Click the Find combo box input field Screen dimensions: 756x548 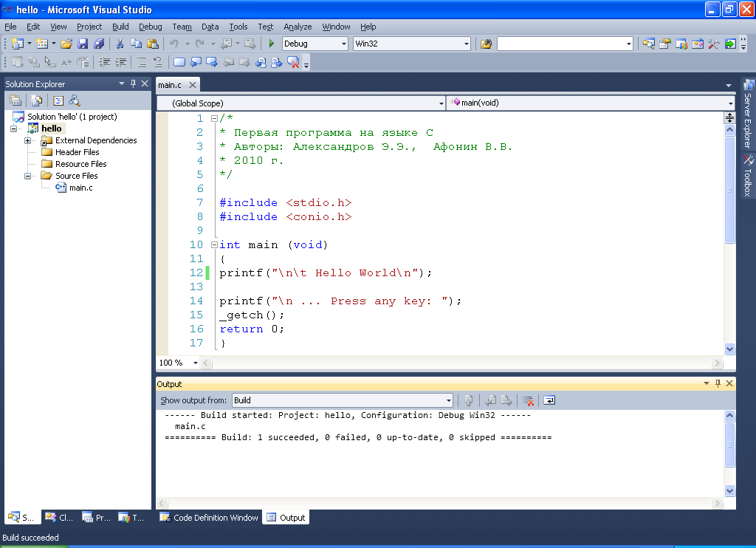[x=561, y=44]
